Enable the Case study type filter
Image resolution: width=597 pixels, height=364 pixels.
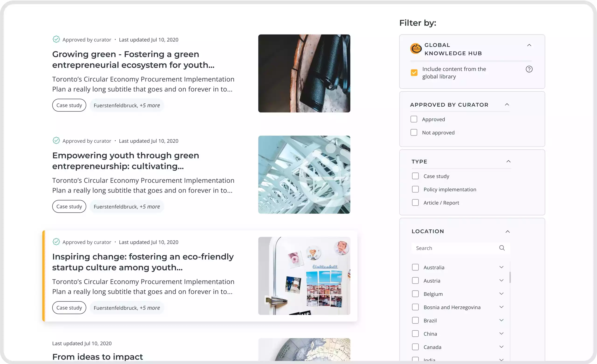pyautogui.click(x=415, y=176)
